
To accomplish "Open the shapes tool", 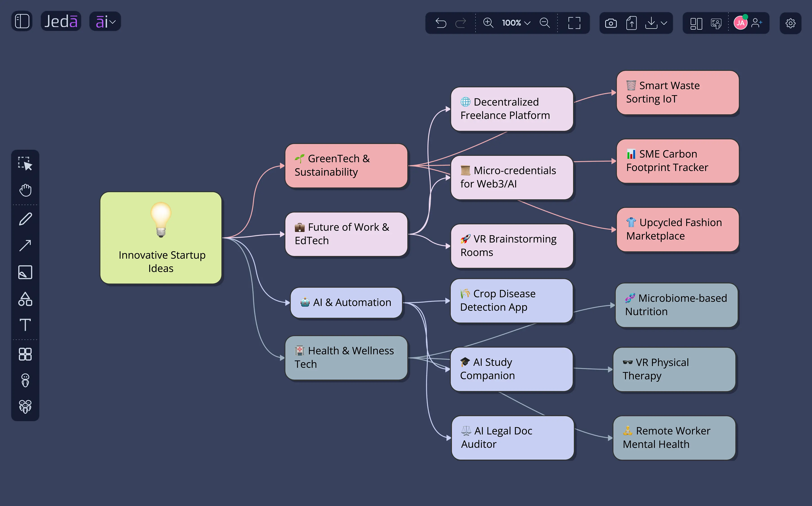I will click(x=25, y=299).
